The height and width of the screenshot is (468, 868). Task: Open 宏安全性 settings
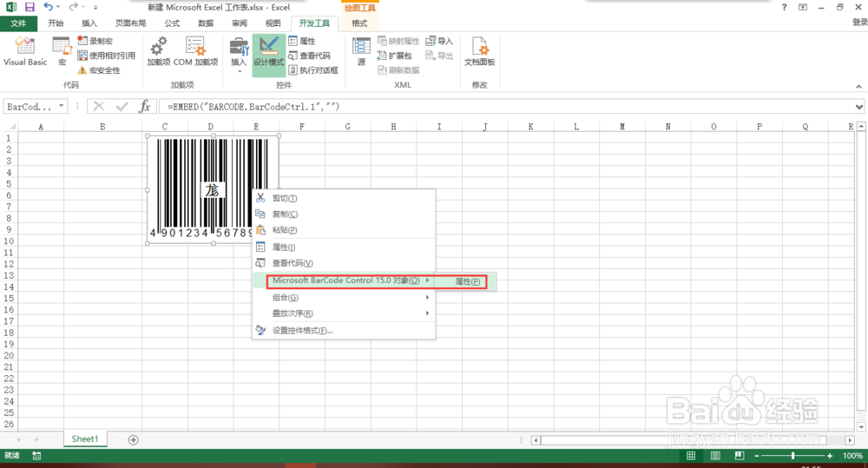pyautogui.click(x=99, y=70)
